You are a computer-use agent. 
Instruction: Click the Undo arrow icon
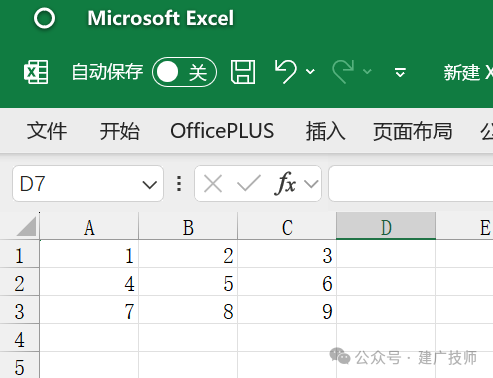point(285,72)
